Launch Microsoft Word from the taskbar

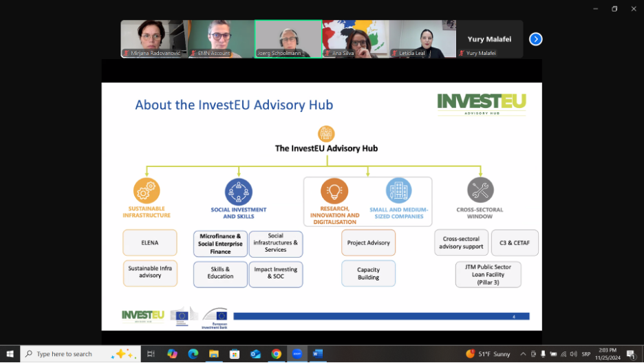[x=318, y=354]
